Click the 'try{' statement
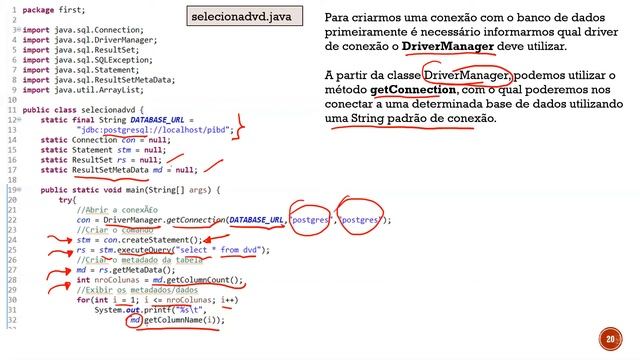This screenshot has width=640, height=360. coord(67,200)
